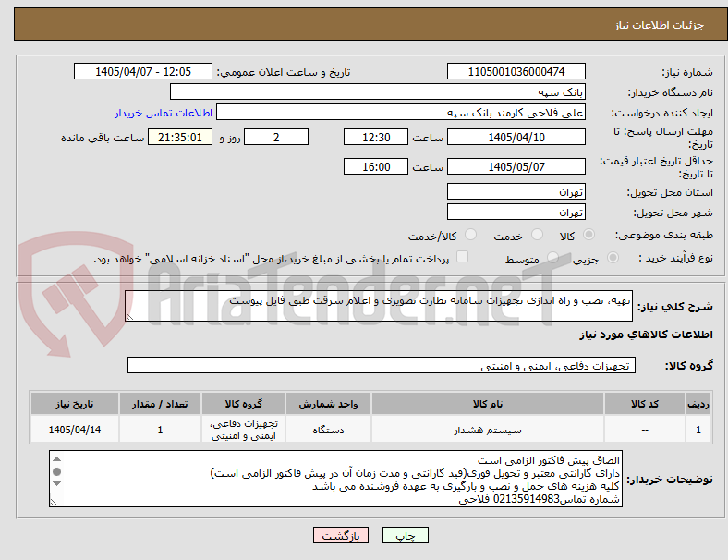Click the دستگاه unit cell

328,430
